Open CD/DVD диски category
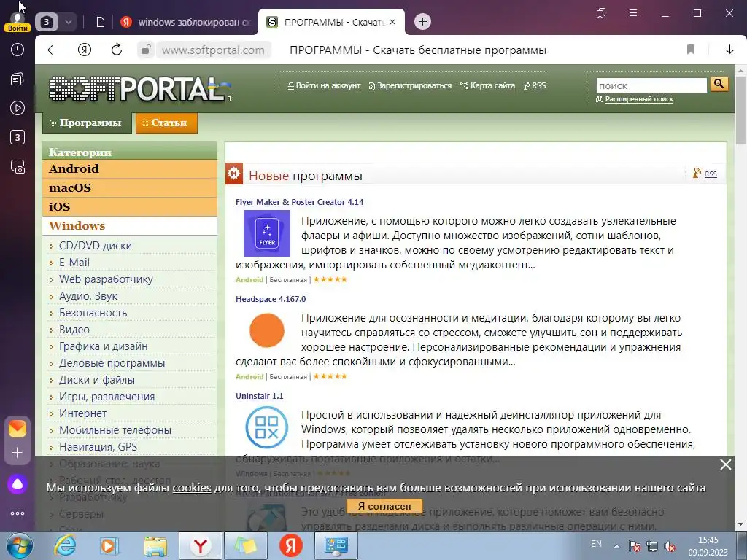Viewport: 747px width, 560px height. [96, 246]
